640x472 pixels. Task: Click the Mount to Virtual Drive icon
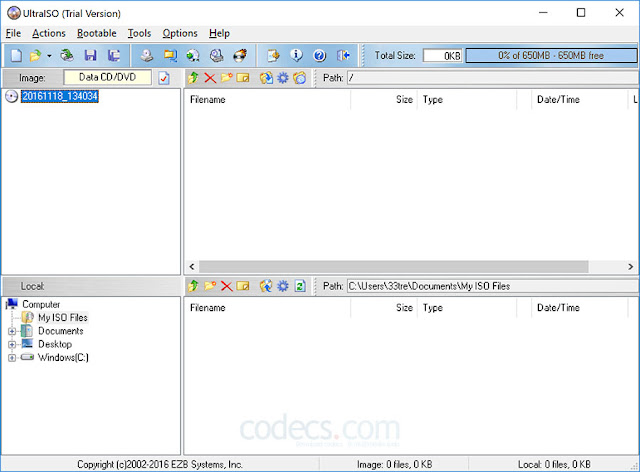click(x=216, y=55)
